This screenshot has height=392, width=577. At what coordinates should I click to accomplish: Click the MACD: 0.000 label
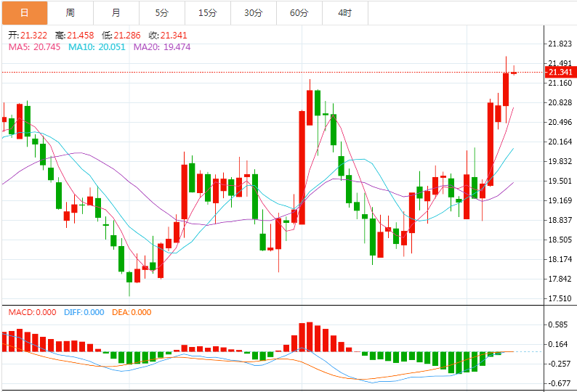pos(33,312)
